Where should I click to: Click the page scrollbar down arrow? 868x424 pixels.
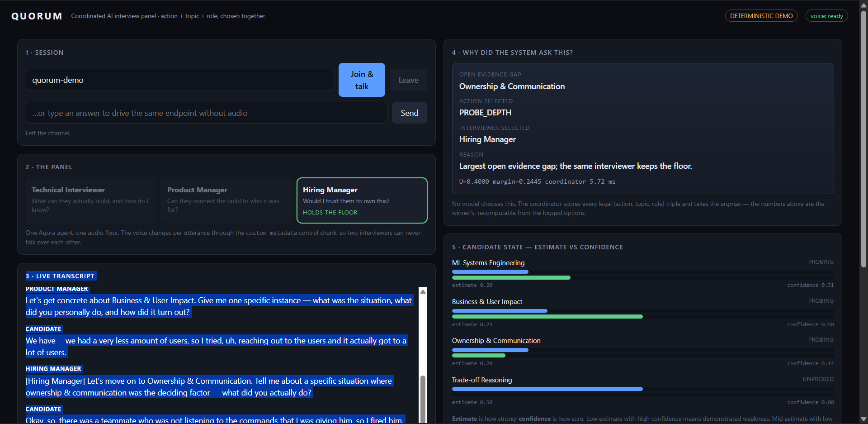coord(863,419)
